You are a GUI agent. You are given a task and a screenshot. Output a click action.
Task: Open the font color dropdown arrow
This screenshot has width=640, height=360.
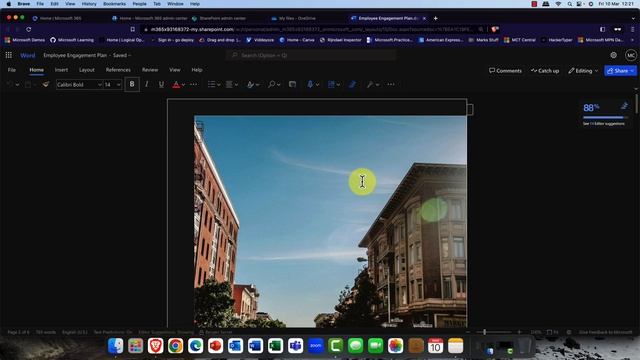click(183, 84)
